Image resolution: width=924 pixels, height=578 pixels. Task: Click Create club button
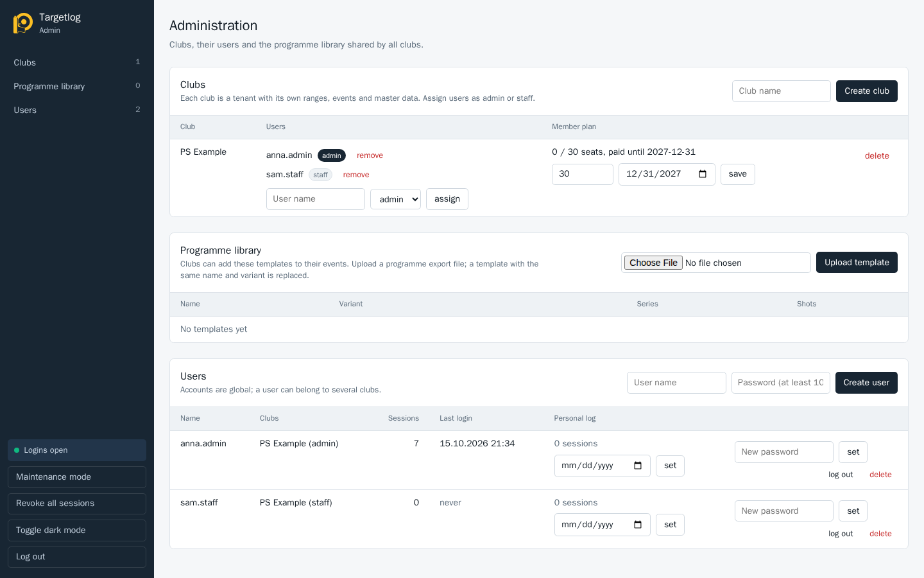pos(867,91)
